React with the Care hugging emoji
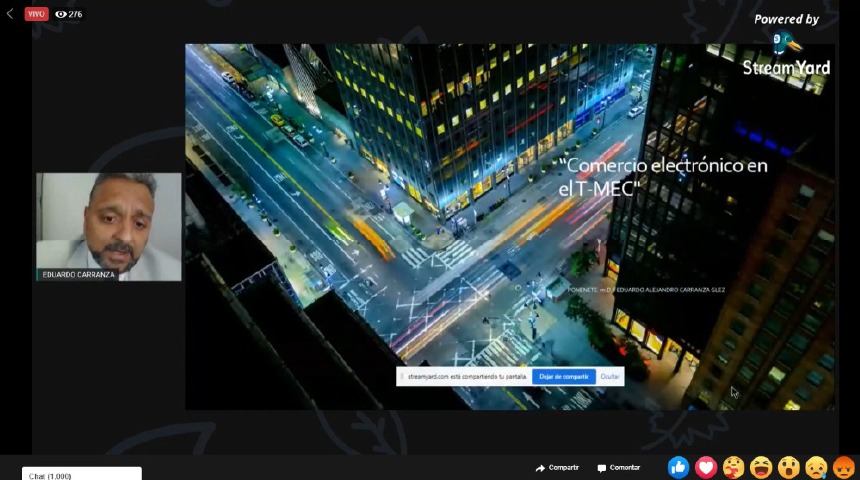Viewport: 860px width, 480px height. click(734, 467)
